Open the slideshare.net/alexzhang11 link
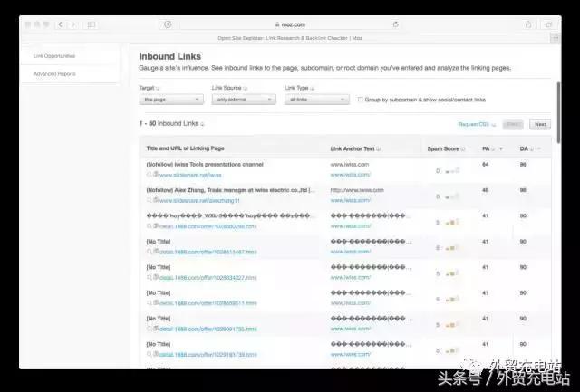580x392 pixels. tap(199, 201)
